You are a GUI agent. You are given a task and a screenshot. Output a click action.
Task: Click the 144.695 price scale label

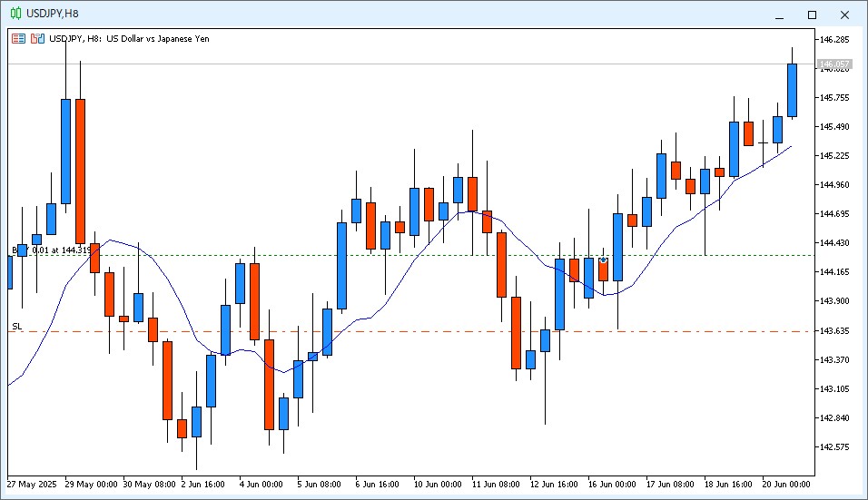(834, 213)
